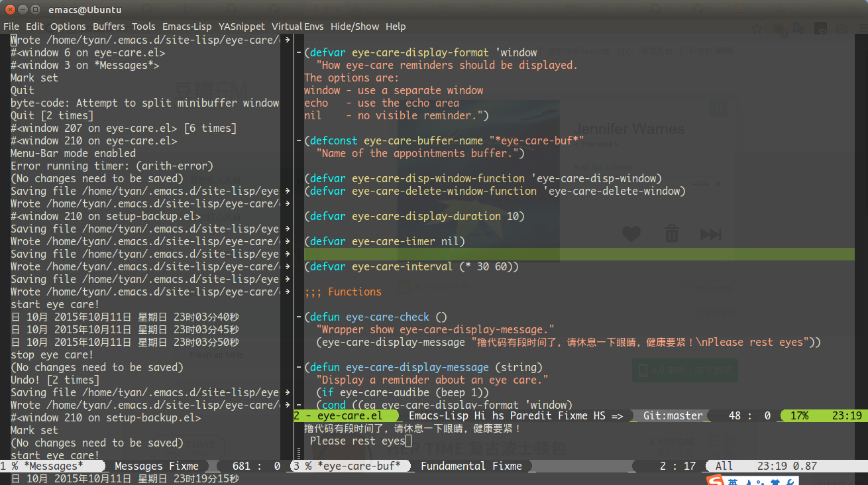The height and width of the screenshot is (485, 868).
Task: Open the Options menu
Action: pyautogui.click(x=68, y=27)
